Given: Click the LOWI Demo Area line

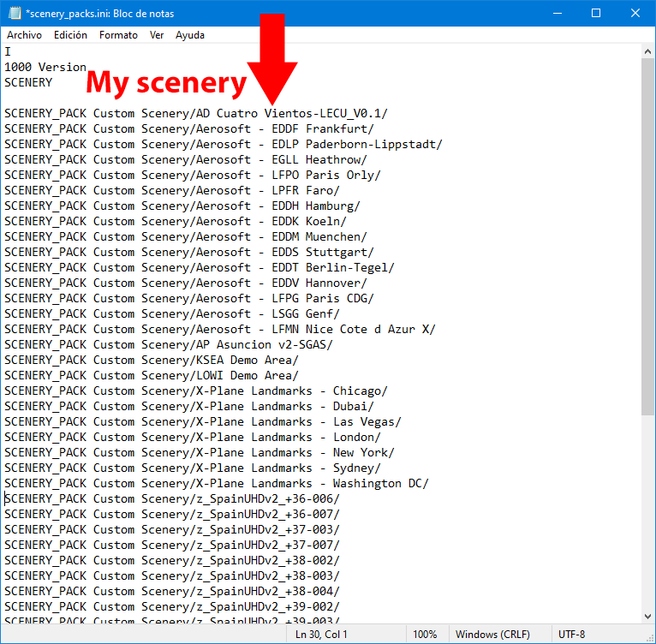Looking at the screenshot, I should pos(152,376).
